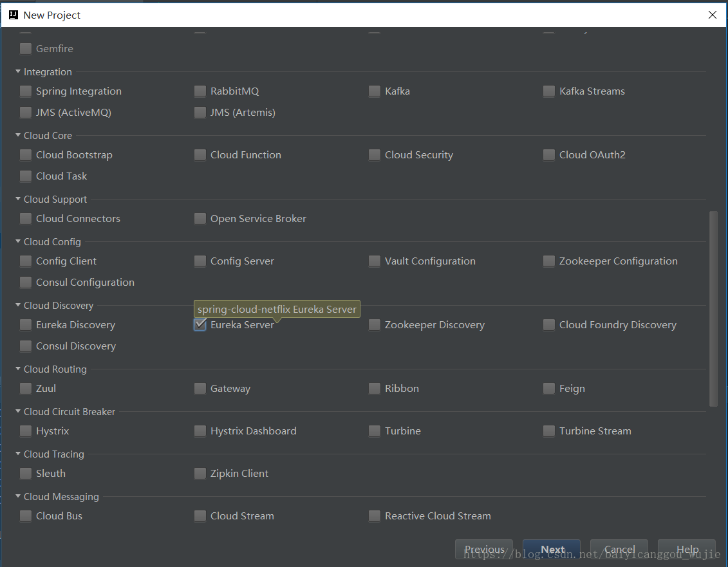Check JMS (Artemis) option

tap(200, 113)
